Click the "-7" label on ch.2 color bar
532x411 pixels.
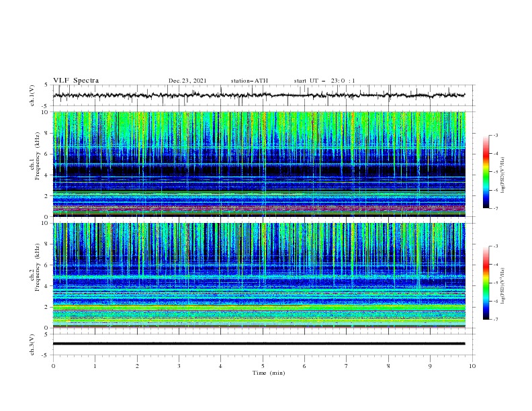tap(495, 319)
